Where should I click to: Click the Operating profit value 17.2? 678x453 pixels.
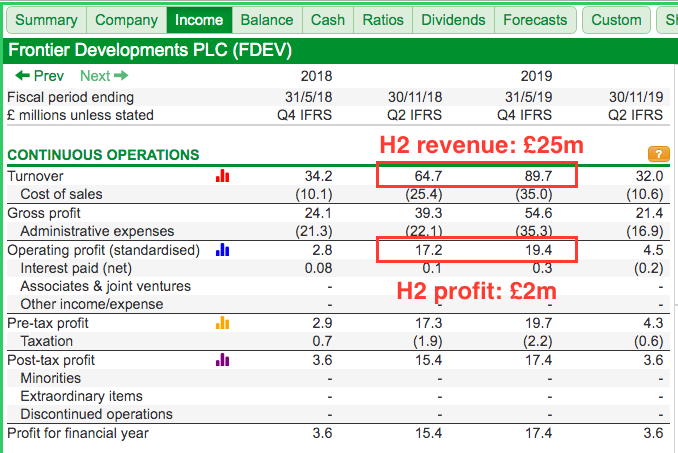click(x=429, y=250)
